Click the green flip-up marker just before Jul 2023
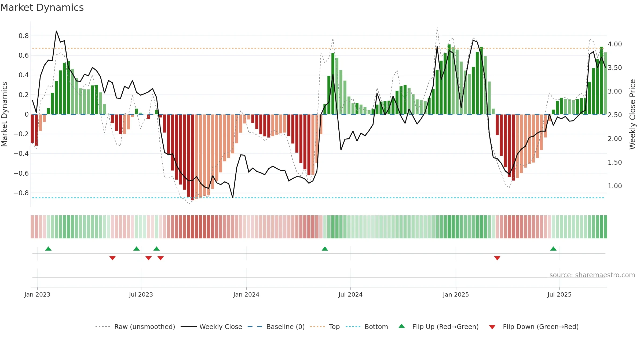 [137, 249]
